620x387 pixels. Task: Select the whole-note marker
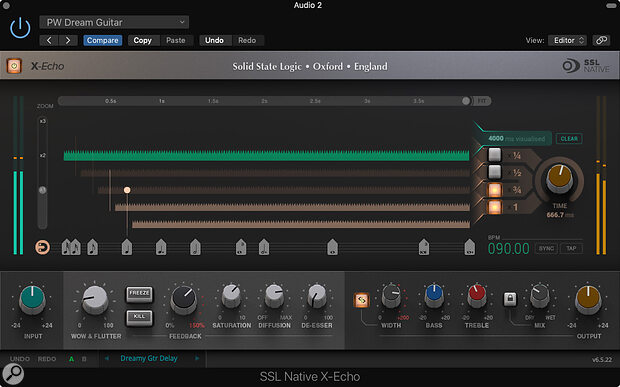333,247
